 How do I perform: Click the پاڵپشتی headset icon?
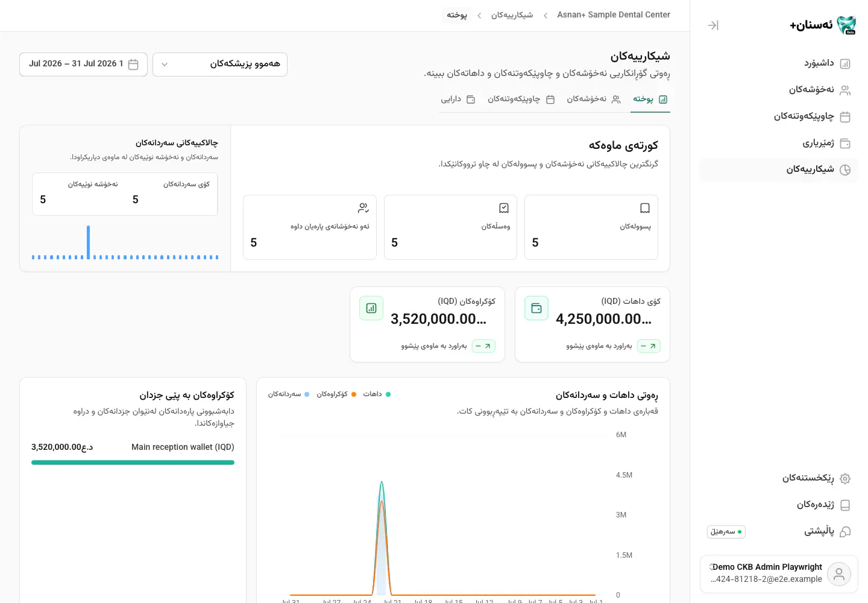point(845,532)
